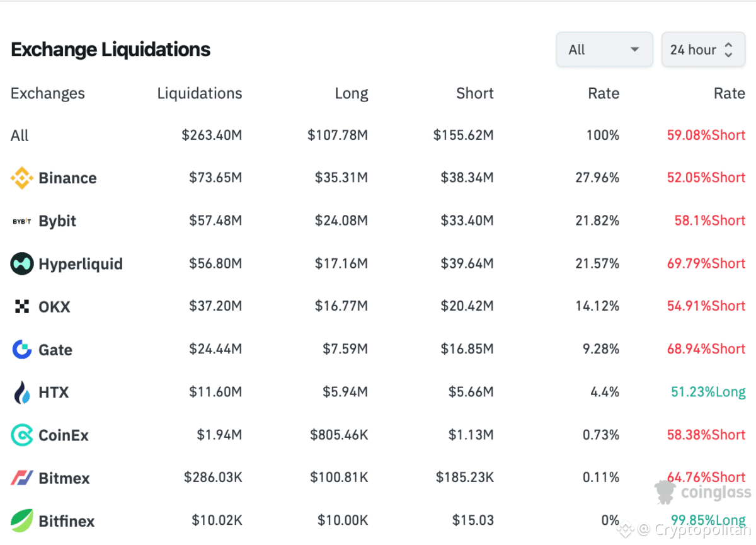This screenshot has width=756, height=545.
Task: Open the Binance exchange name link
Action: [67, 178]
